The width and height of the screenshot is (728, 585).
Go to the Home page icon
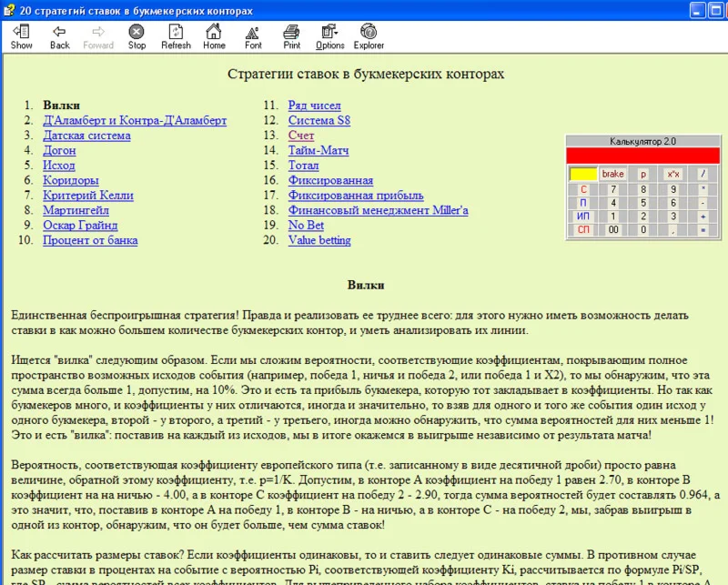tap(214, 36)
